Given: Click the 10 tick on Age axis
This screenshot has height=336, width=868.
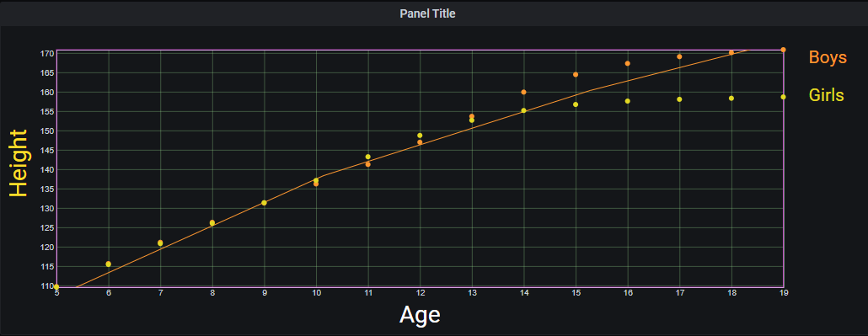Looking at the screenshot, I should click(316, 293).
